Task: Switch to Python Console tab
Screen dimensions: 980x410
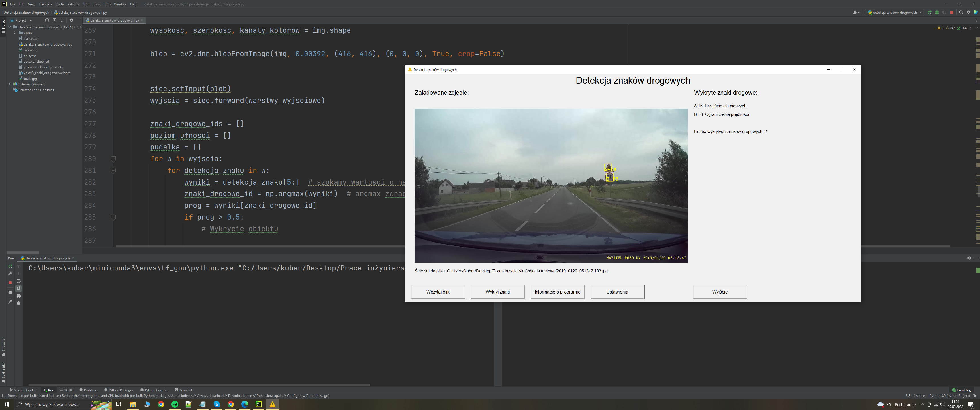Action: coord(154,390)
